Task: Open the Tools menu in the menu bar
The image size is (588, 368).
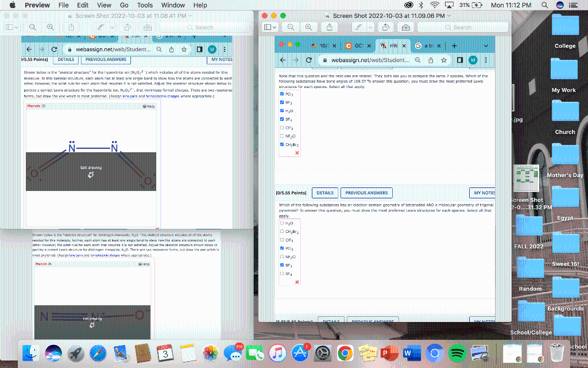Action: (145, 5)
